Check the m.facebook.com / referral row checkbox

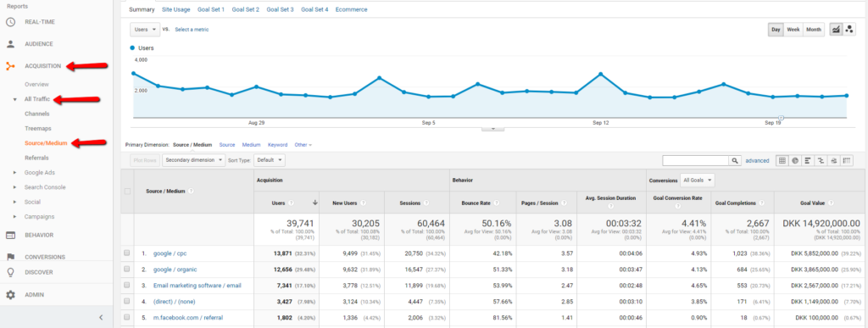pyautogui.click(x=127, y=317)
